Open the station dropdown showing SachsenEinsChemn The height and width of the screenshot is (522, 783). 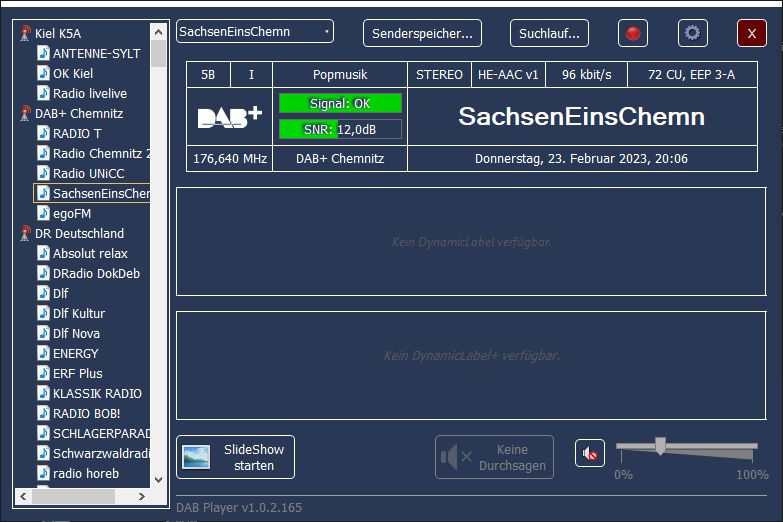tap(255, 32)
